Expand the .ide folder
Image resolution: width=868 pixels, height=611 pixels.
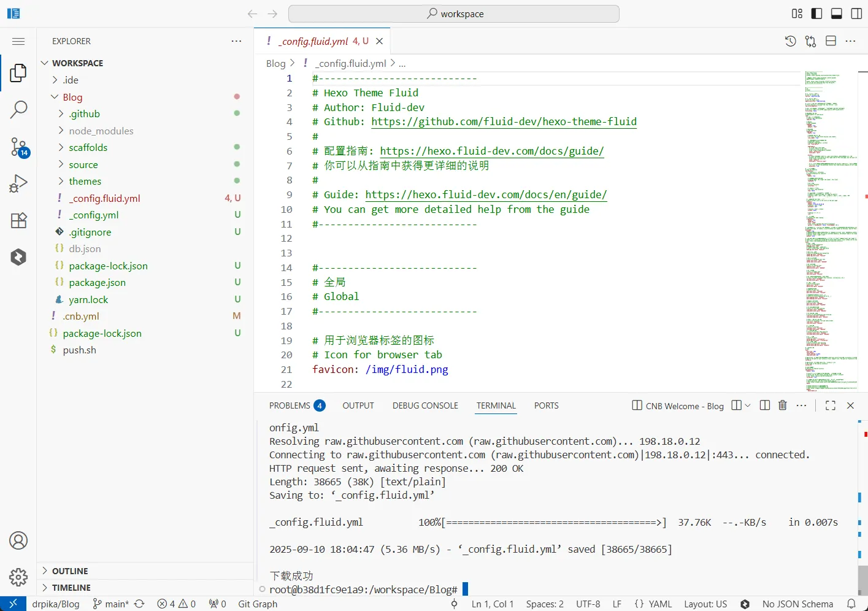pyautogui.click(x=71, y=80)
